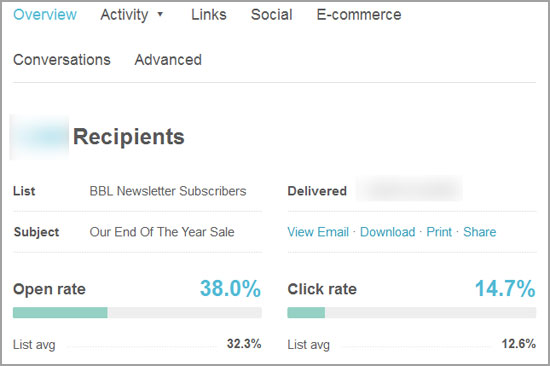Click the View Email link
Image resolution: width=550 pixels, height=366 pixels.
pos(318,232)
